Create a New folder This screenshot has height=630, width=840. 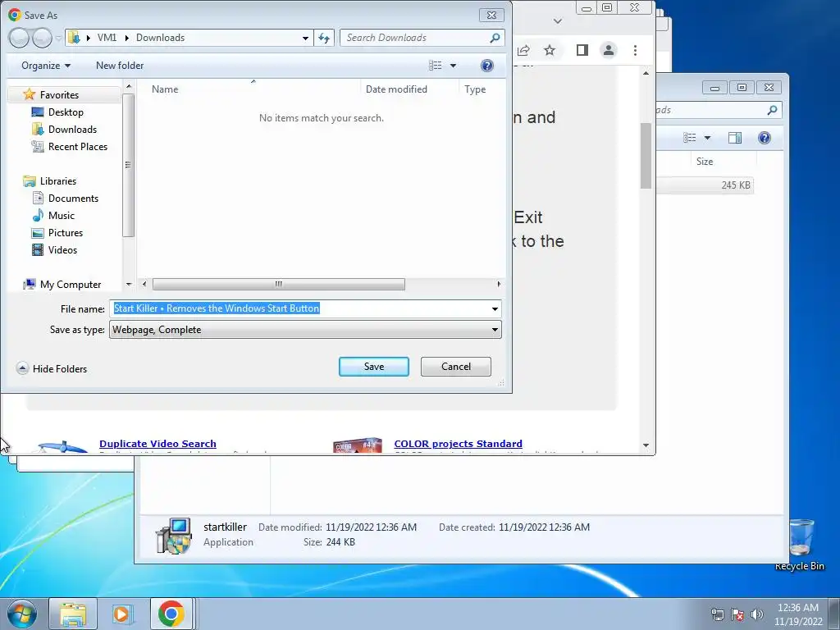click(120, 66)
